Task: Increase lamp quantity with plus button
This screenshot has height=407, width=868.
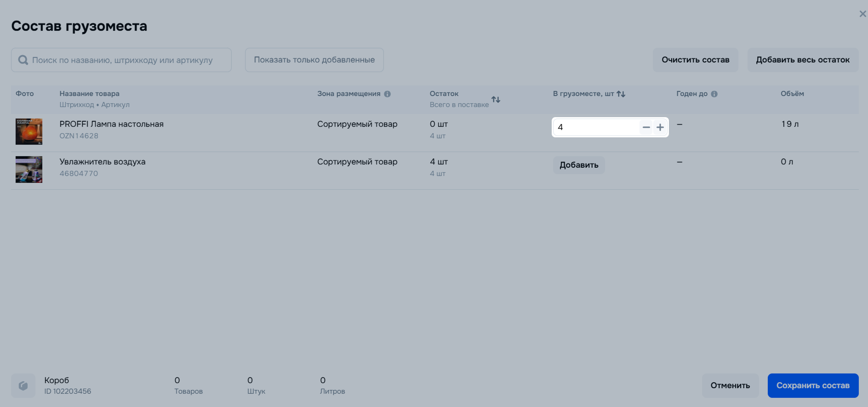Action: 660,128
